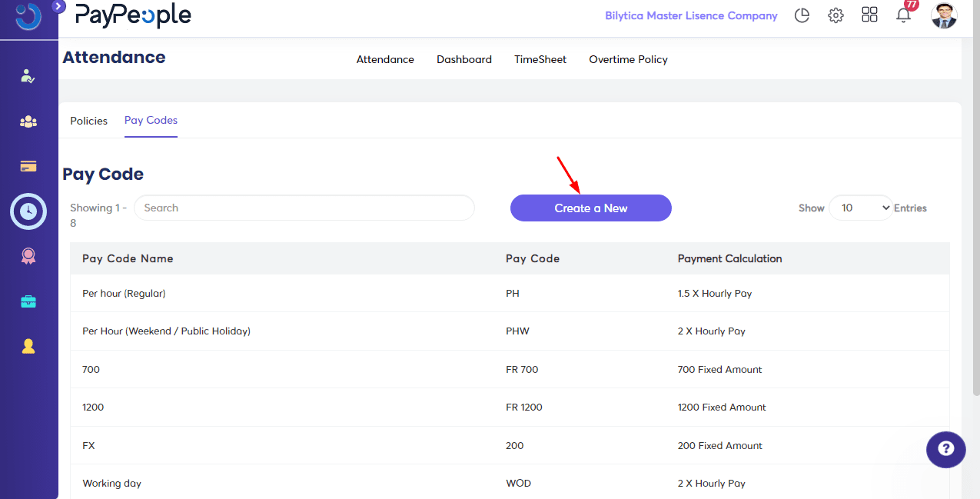The height and width of the screenshot is (499, 980).
Task: Click the Bilytica Master Lisence Company link
Action: pos(691,15)
